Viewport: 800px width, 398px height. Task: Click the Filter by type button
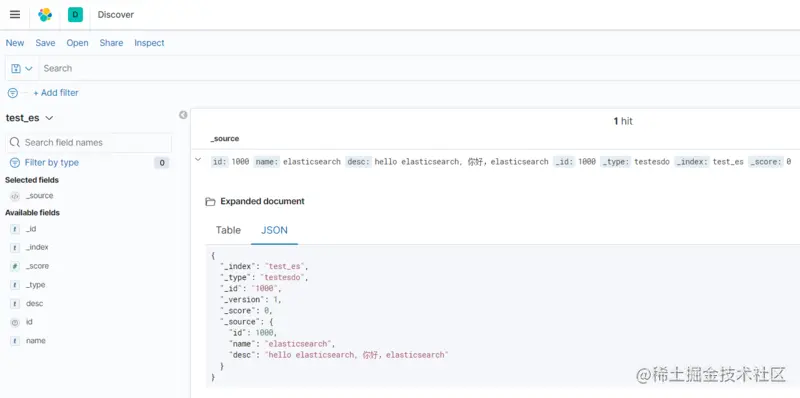tap(52, 163)
